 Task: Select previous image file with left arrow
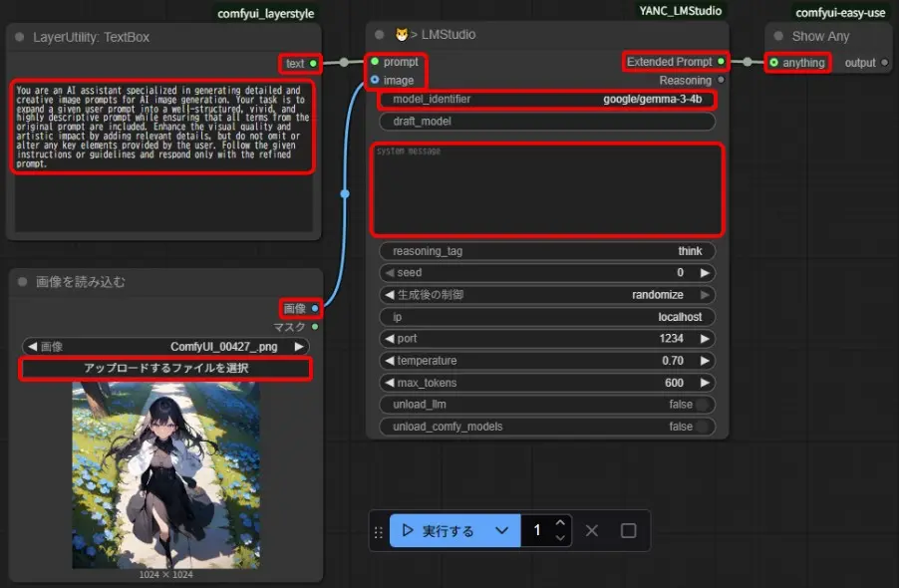pos(32,346)
